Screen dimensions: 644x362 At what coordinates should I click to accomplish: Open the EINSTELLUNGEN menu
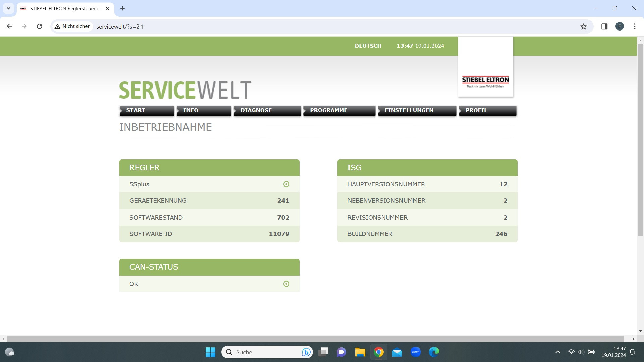pos(417,110)
